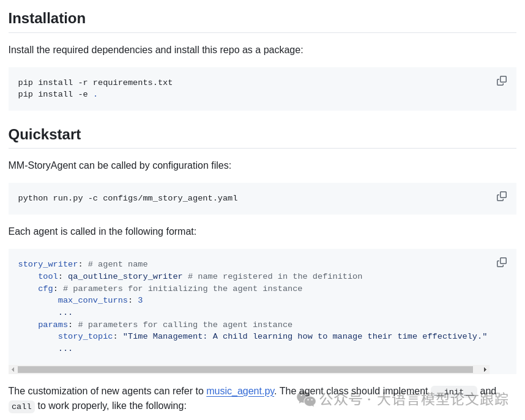Click the inline '__init__' code label
Viewport: 525px width, 420px height.
pyautogui.click(x=453, y=392)
